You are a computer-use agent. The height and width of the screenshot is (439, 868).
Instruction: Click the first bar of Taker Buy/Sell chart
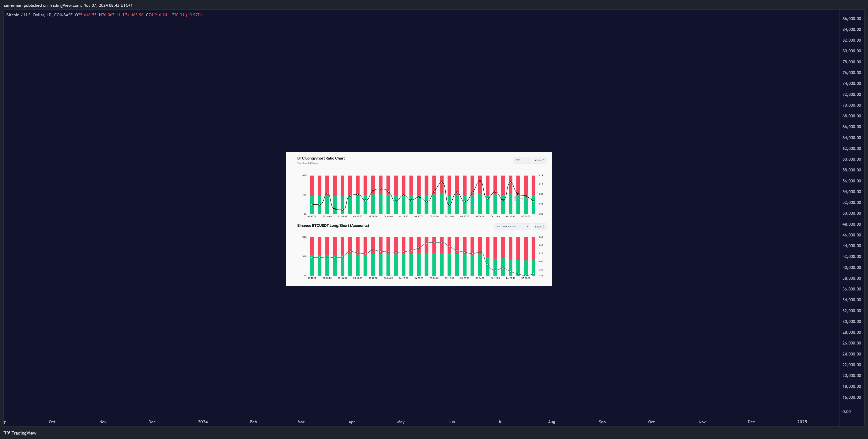[312, 195]
